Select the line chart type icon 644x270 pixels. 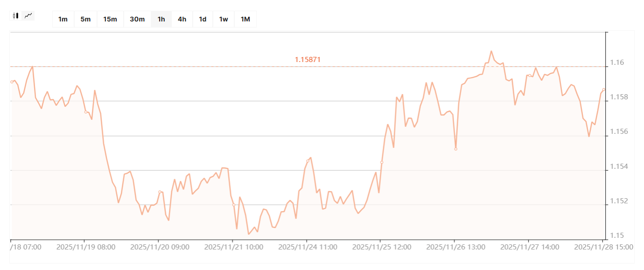29,16
